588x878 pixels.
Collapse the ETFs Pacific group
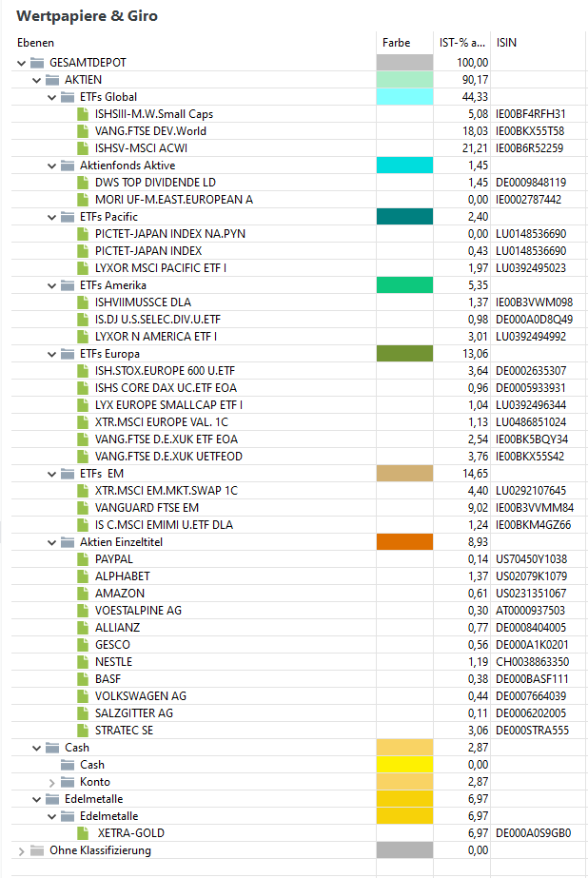click(51, 217)
